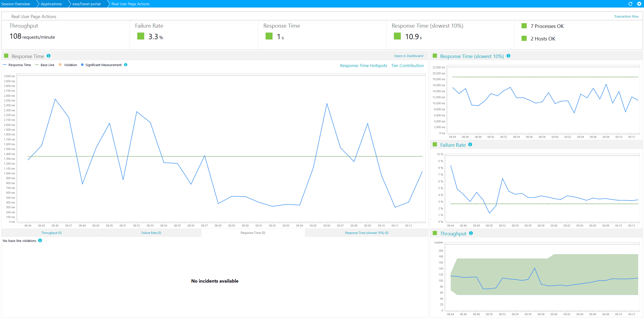This screenshot has height=318, width=644.
Task: Open easyTravel portal breadcrumb
Action: [87, 4]
